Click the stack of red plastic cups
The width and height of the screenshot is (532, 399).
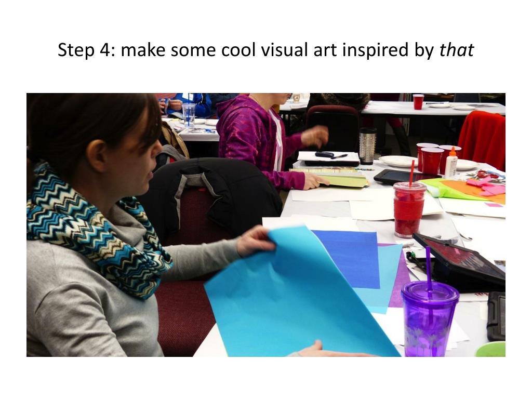(436, 158)
